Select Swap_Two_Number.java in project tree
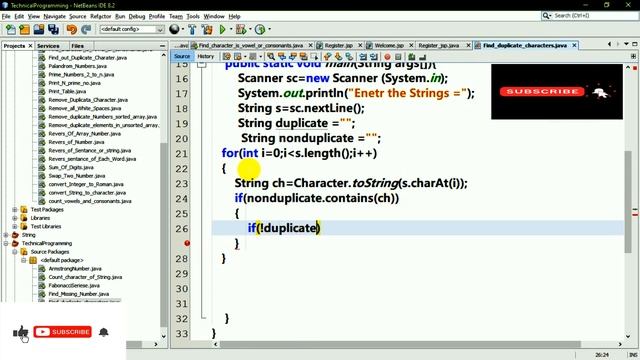 (x=77, y=176)
